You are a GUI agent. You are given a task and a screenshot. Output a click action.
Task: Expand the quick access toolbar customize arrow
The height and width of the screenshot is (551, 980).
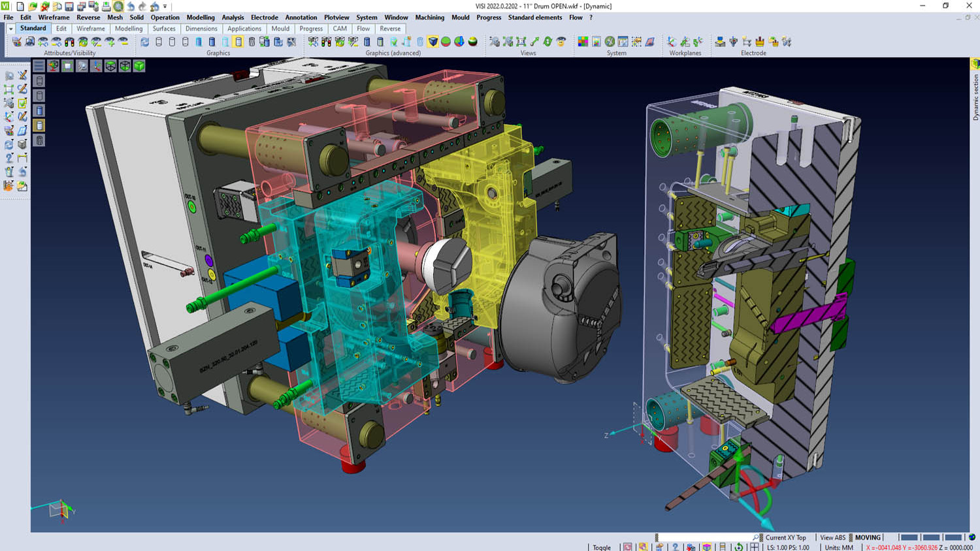[x=165, y=7]
